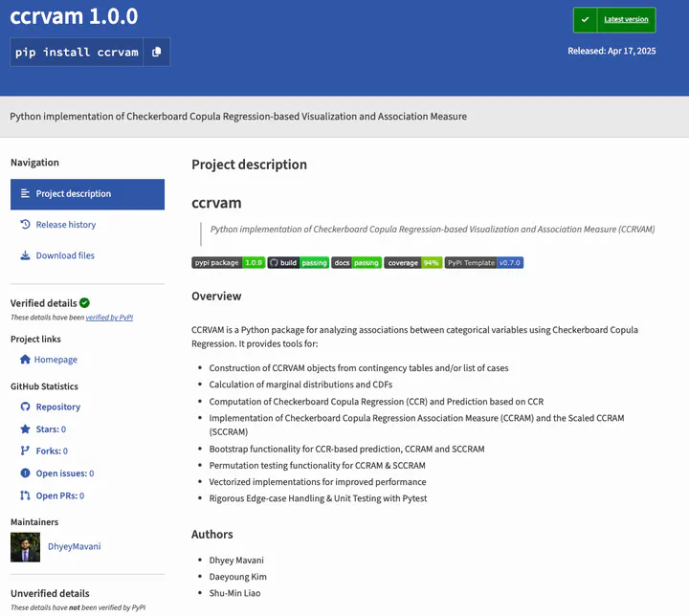Click the Latest version button
This screenshot has width=689, height=616.
coord(626,19)
